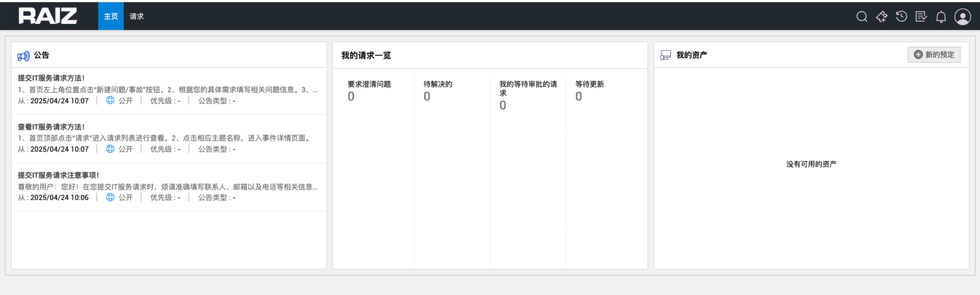Click date 2025/04/24 10:06

[x=59, y=198]
